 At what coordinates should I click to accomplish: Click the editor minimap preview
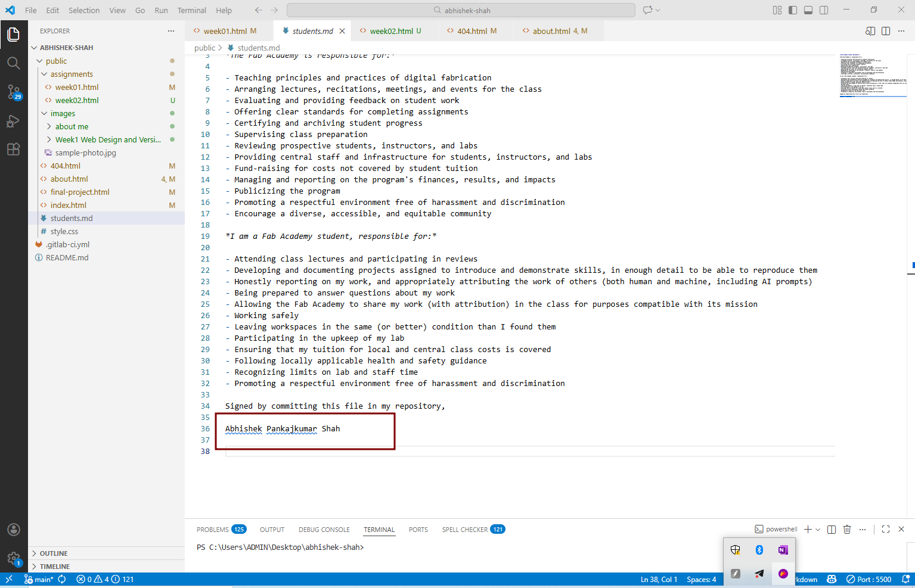tap(873, 74)
